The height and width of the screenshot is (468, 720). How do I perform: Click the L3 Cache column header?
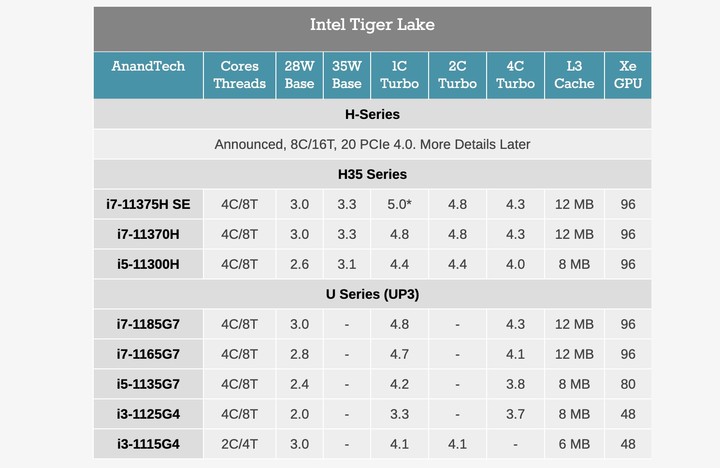pos(574,75)
